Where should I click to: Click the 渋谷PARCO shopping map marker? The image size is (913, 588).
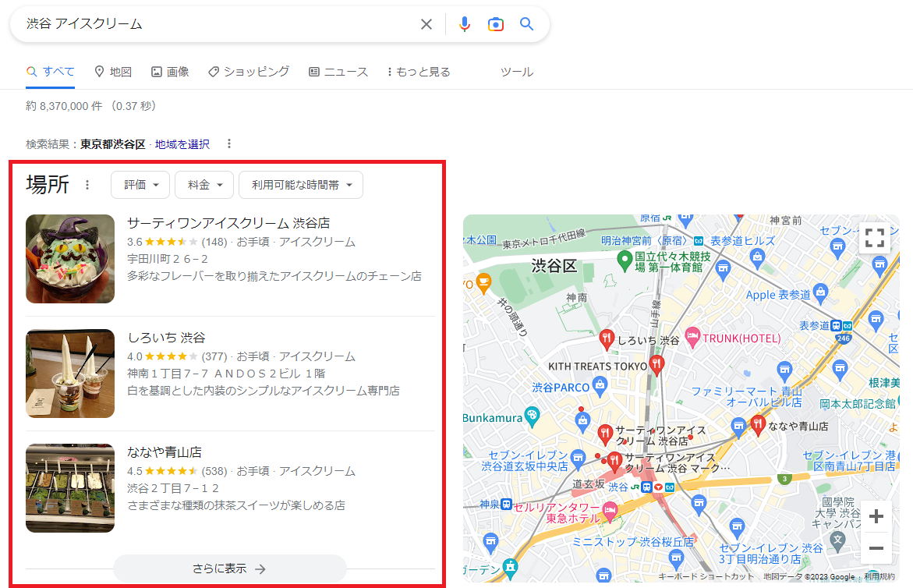(599, 385)
